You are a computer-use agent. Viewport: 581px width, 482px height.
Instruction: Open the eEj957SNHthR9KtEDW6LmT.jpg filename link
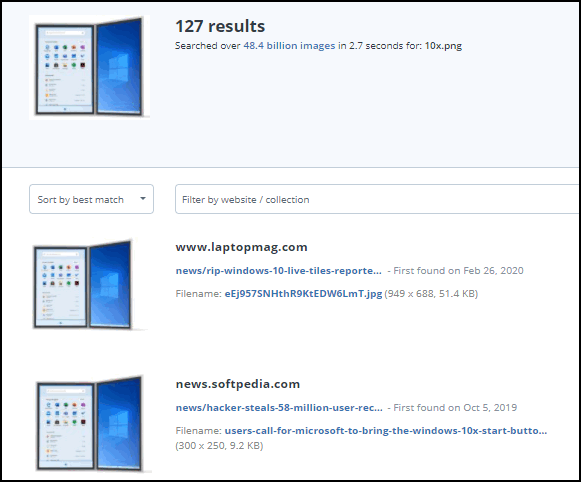[303, 294]
